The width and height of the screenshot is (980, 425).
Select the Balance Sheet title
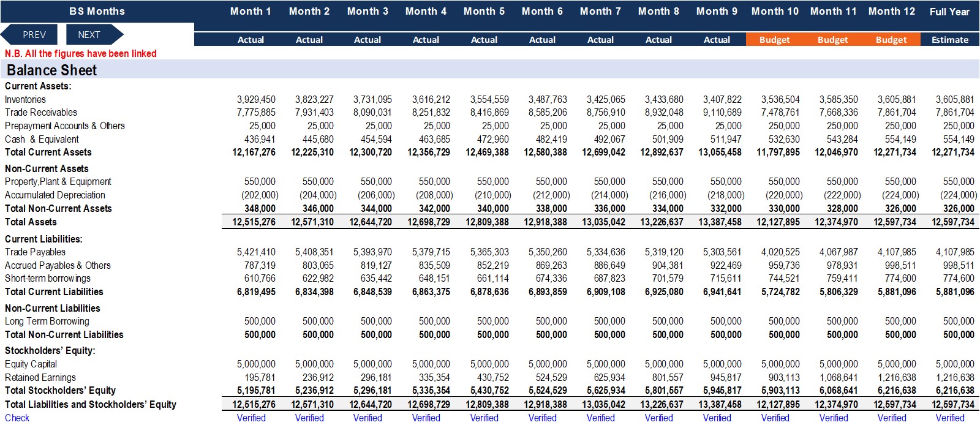51,70
